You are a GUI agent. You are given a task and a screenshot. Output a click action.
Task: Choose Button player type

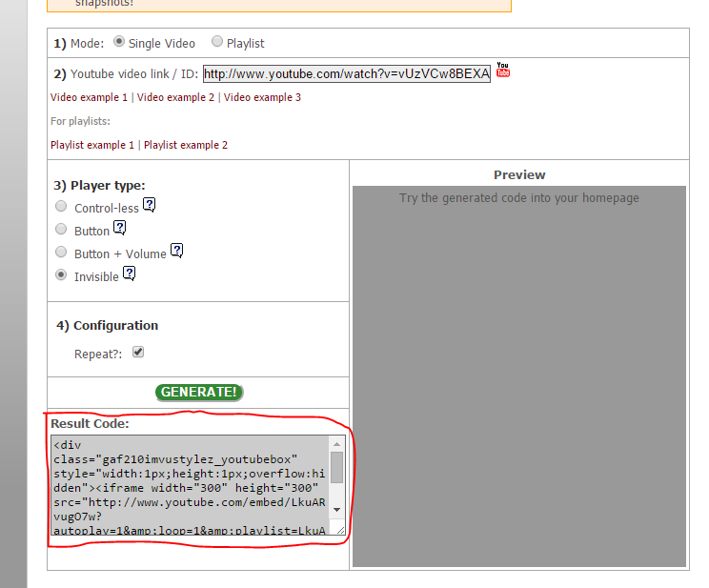[61, 229]
